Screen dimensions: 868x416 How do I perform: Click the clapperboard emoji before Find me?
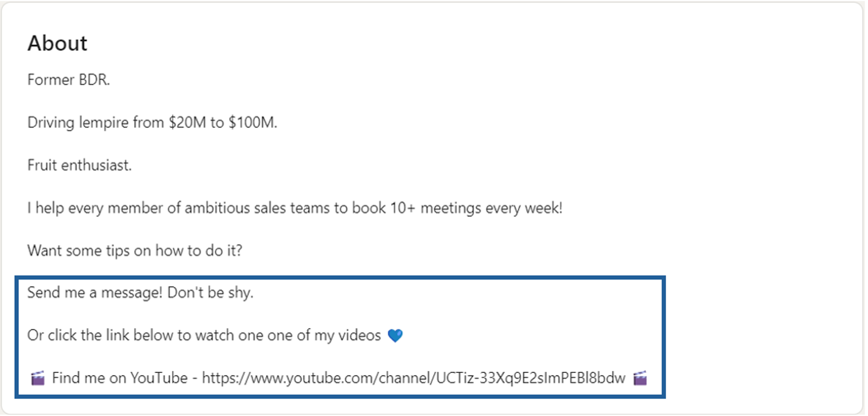tap(38, 378)
